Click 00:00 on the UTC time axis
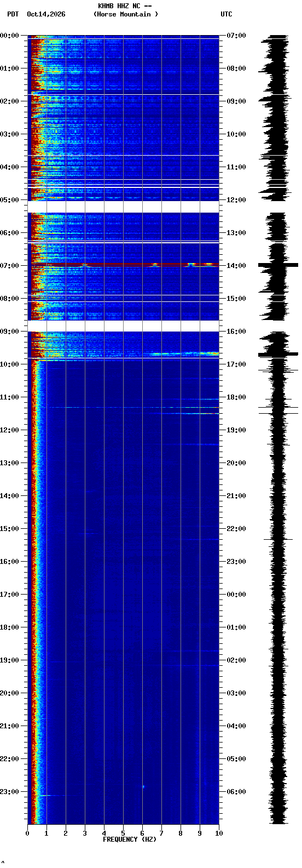This screenshot has width=302, height=868. coord(236,595)
